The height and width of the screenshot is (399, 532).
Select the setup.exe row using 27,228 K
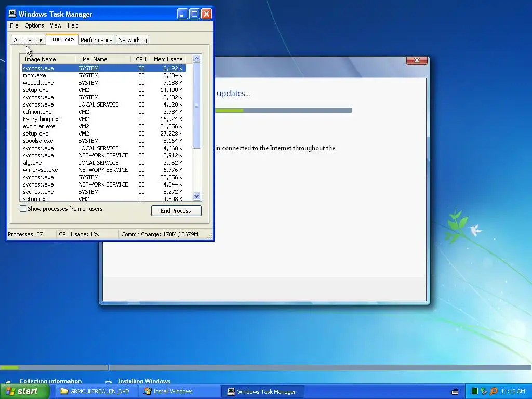[104, 134]
